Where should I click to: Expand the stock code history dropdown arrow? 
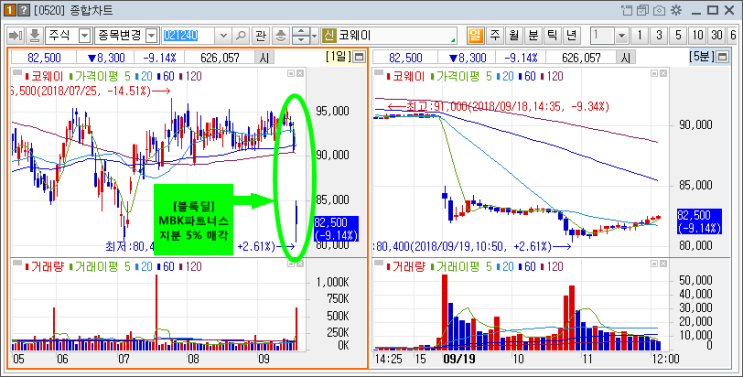pos(224,35)
